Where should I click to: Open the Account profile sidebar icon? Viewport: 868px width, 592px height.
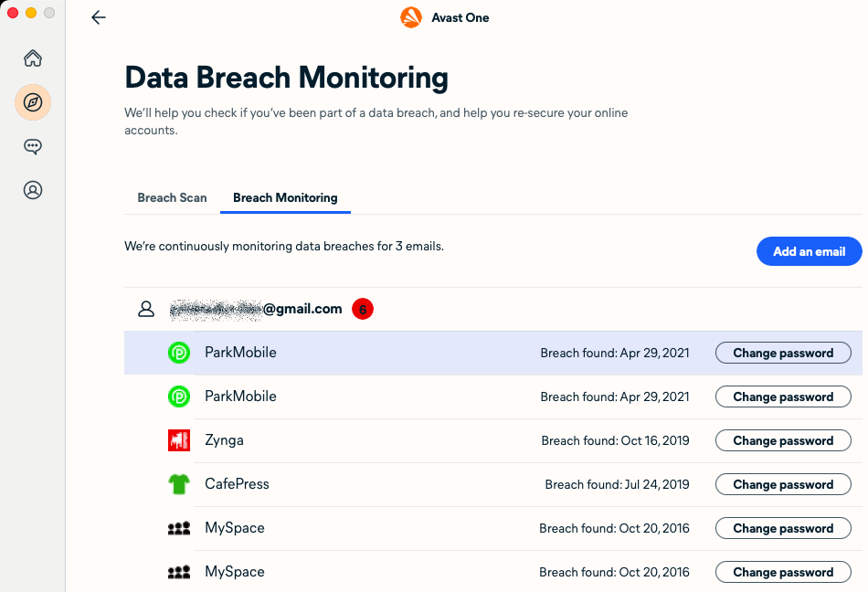pyautogui.click(x=33, y=190)
